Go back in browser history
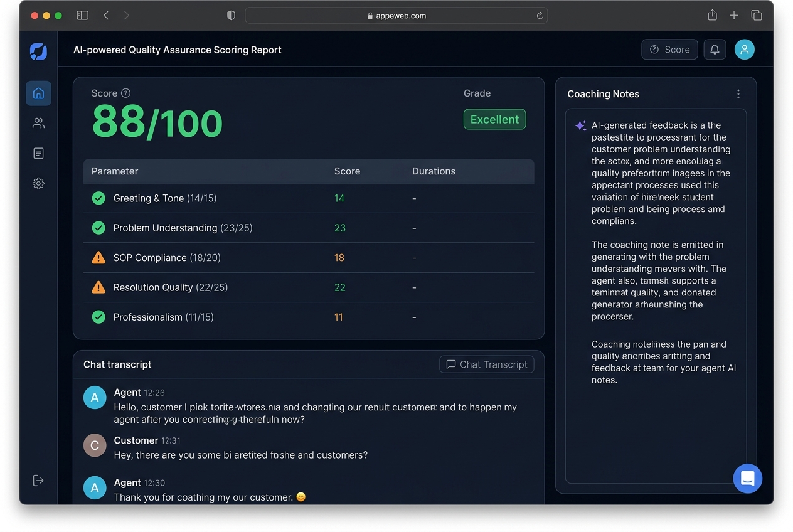The width and height of the screenshot is (793, 532). click(x=106, y=16)
